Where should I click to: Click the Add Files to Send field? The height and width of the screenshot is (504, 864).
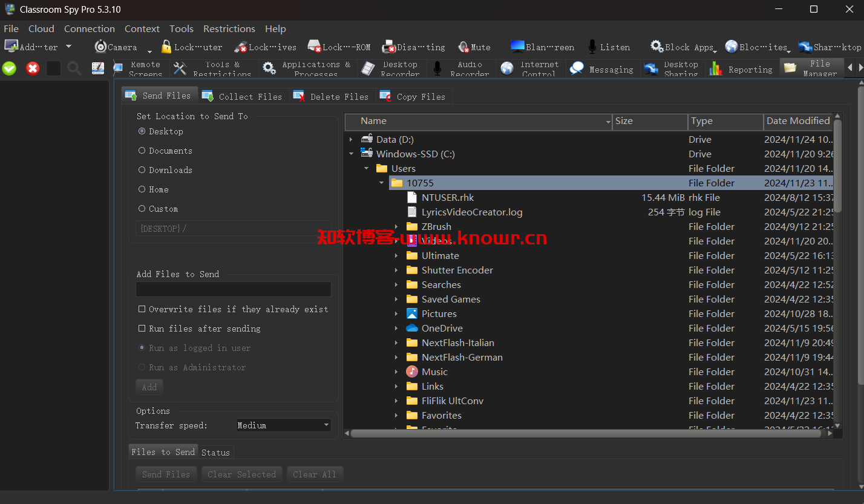(233, 289)
